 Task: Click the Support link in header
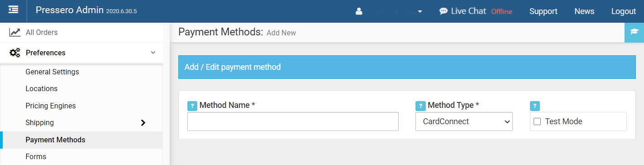[544, 11]
